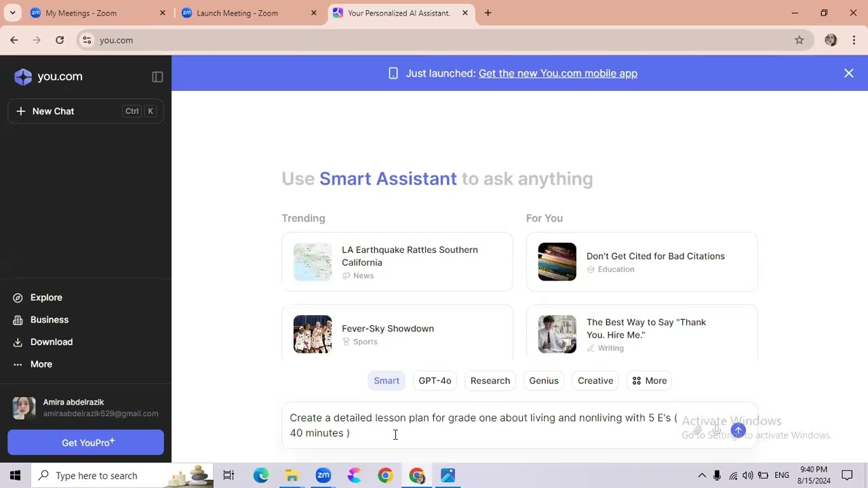
Task: Open The Best Way to Say Thank You card
Action: click(642, 332)
